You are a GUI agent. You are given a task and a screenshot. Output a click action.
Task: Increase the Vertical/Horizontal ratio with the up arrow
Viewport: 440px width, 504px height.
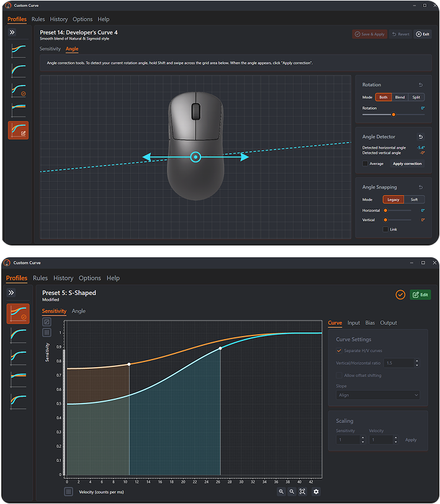[416, 361]
